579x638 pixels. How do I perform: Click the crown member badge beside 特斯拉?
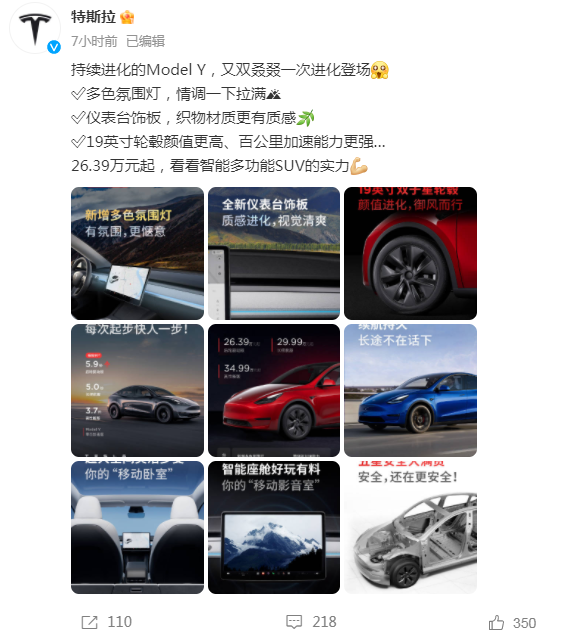pyautogui.click(x=127, y=17)
